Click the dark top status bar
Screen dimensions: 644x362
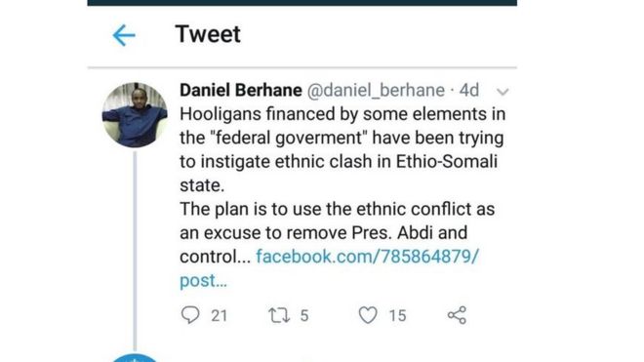302,3
